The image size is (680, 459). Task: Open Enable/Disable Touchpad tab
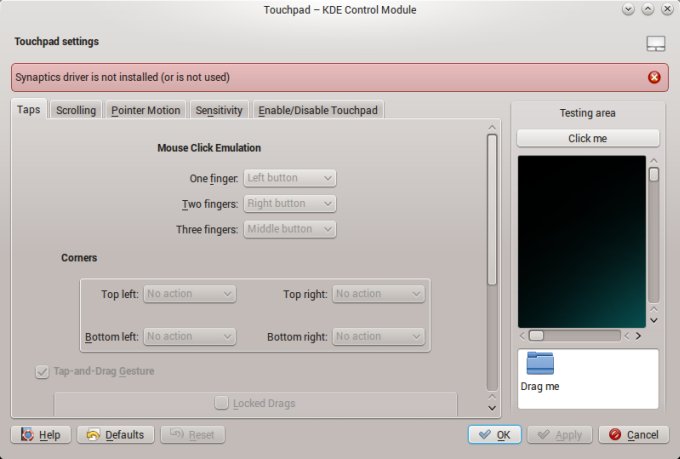pos(318,110)
